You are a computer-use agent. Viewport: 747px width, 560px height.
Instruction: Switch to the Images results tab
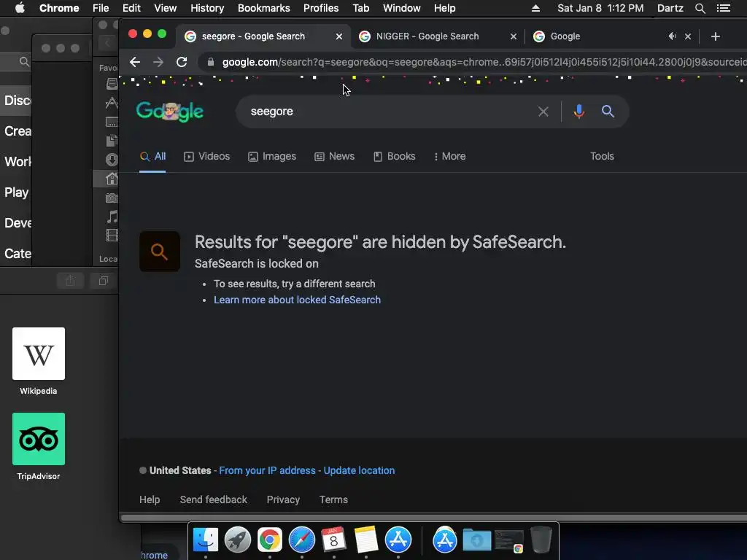tap(272, 156)
